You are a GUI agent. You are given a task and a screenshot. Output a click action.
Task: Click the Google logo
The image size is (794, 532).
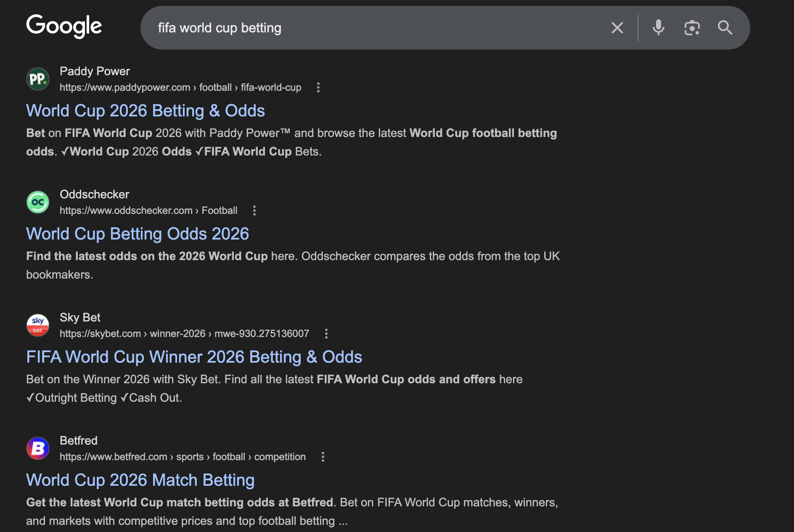pyautogui.click(x=64, y=26)
